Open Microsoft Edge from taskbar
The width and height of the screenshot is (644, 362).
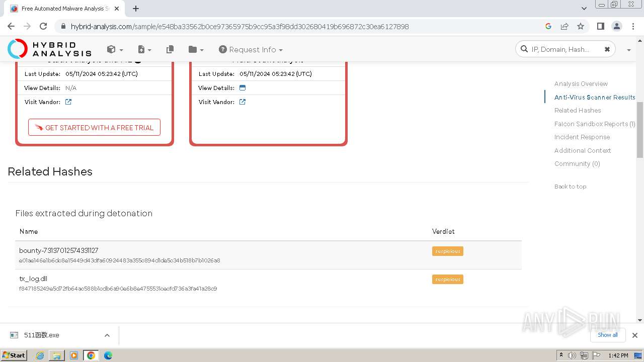tap(108, 355)
